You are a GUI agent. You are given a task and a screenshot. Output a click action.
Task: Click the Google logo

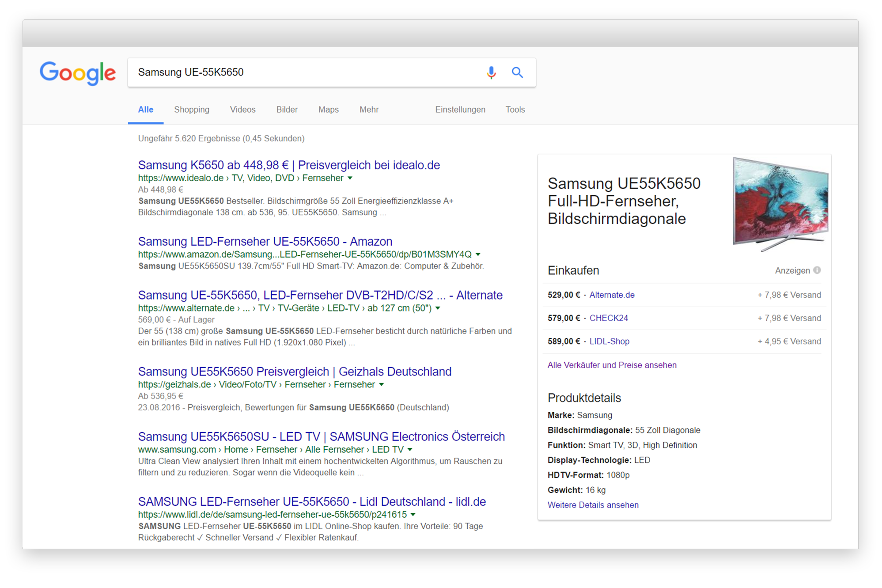pos(78,73)
